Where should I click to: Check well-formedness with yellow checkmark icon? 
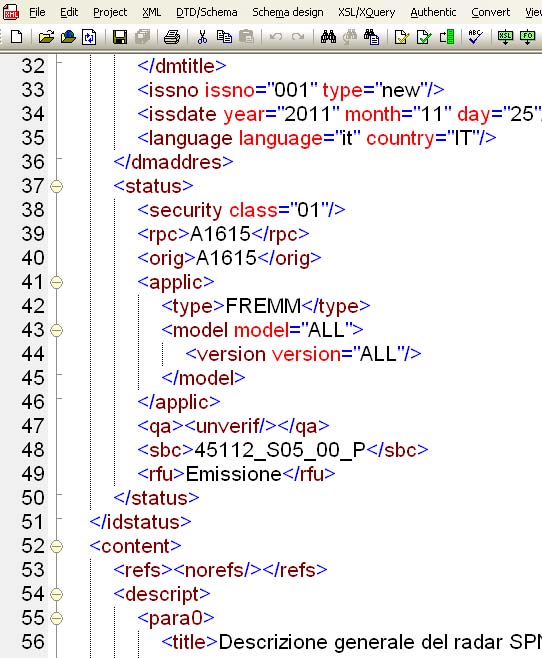tap(401, 37)
